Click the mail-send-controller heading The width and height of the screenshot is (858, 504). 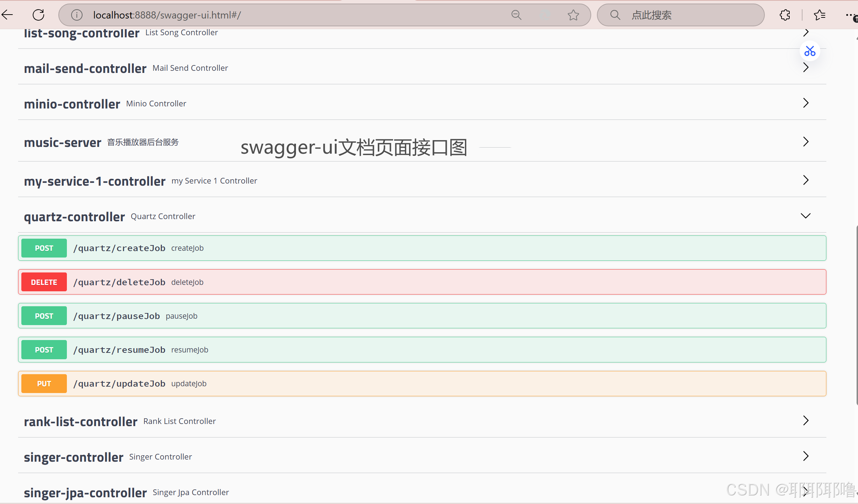click(85, 68)
